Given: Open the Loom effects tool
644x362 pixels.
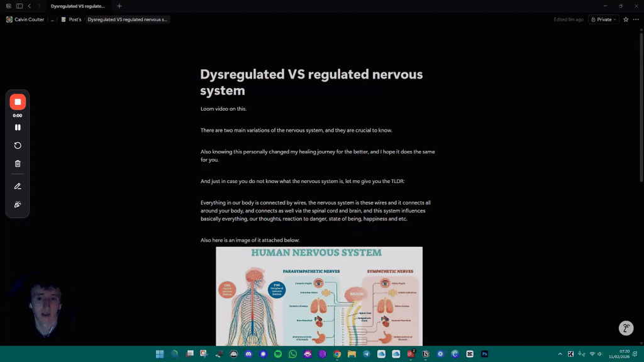Looking at the screenshot, I should [x=18, y=203].
